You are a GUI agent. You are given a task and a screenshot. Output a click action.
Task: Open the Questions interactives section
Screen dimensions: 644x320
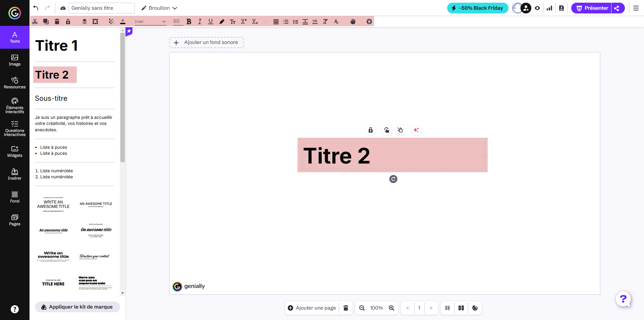click(14, 129)
